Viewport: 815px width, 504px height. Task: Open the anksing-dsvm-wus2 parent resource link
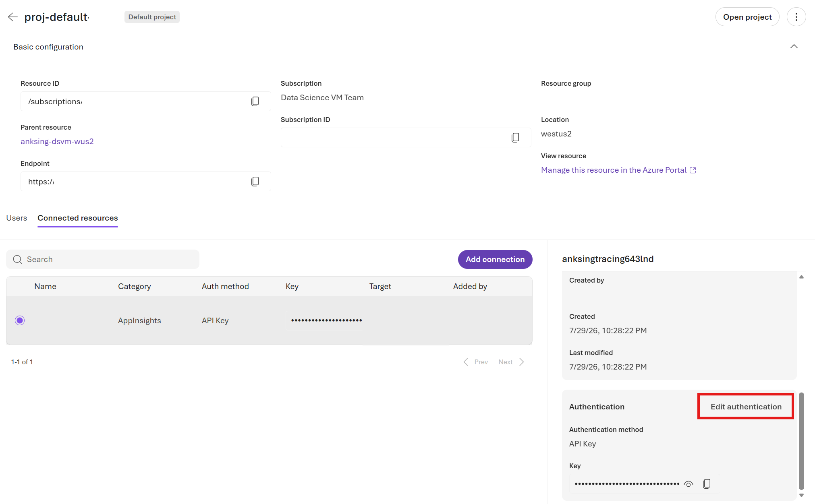tap(57, 141)
